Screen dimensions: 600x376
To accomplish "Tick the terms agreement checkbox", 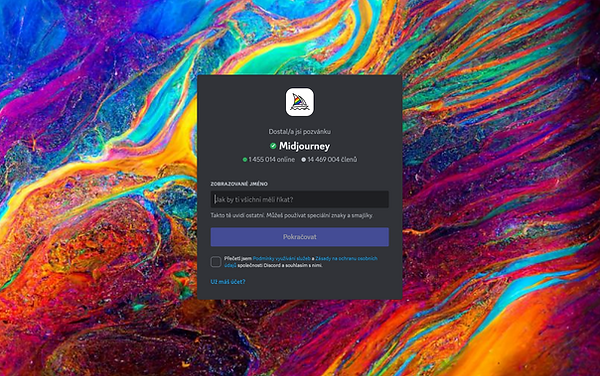I will tap(216, 262).
